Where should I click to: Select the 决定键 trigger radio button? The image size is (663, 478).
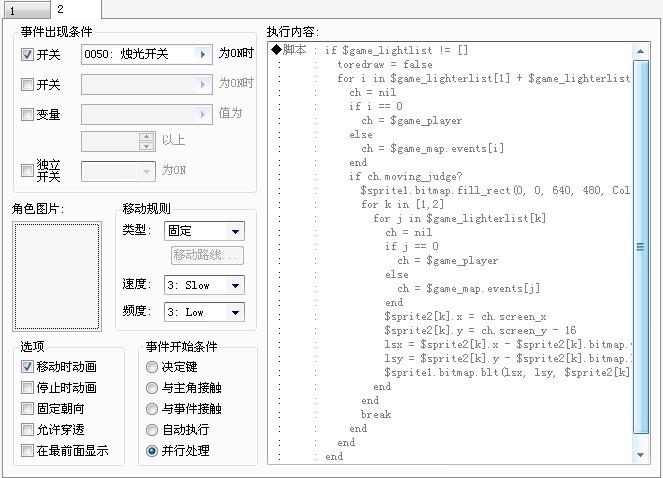click(x=152, y=367)
